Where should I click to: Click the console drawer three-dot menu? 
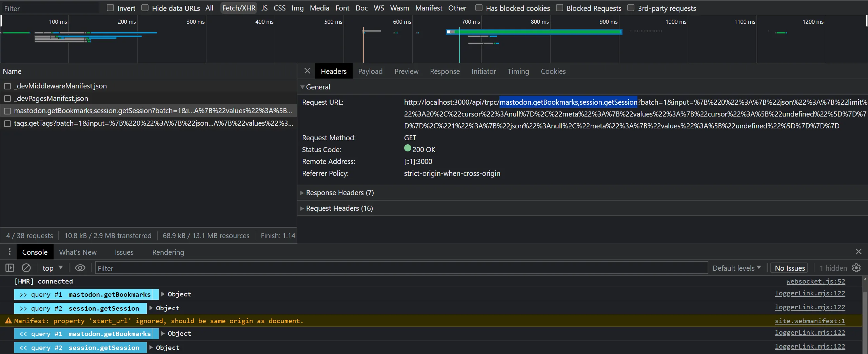9,252
